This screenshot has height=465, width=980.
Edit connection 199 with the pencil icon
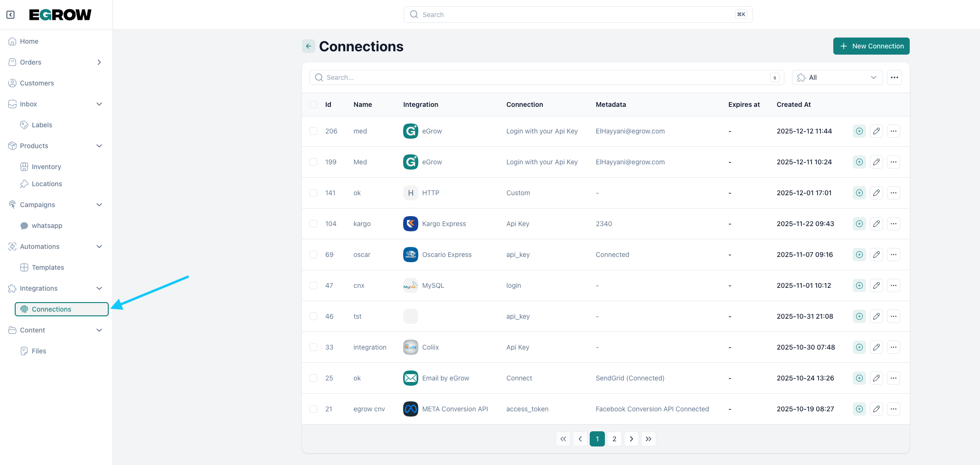pyautogui.click(x=876, y=162)
